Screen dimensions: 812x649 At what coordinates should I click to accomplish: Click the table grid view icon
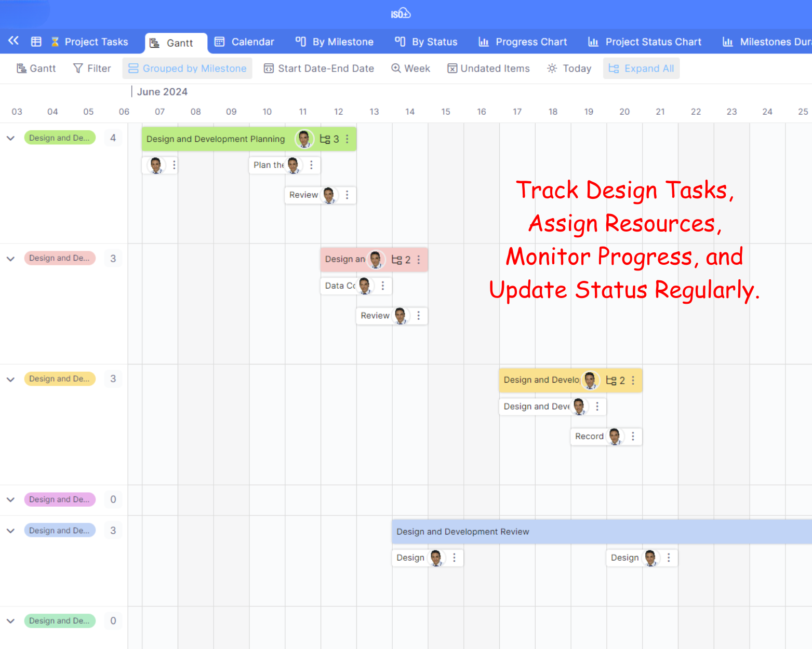click(x=36, y=42)
